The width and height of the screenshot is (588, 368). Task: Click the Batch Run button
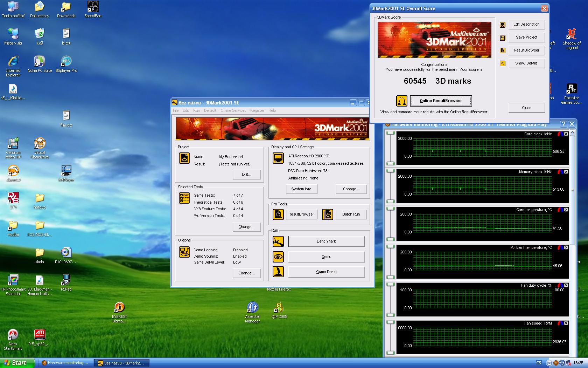pyautogui.click(x=351, y=214)
